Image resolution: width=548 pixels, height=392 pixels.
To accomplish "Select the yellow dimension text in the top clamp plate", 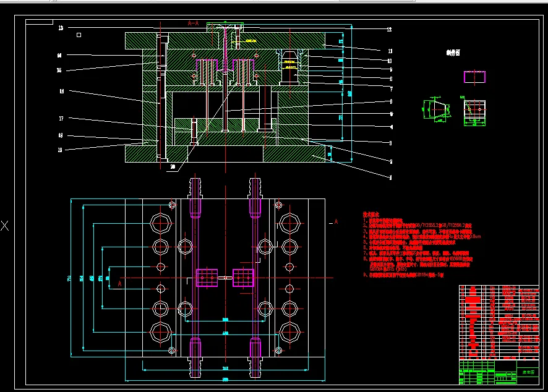I will [250, 41].
